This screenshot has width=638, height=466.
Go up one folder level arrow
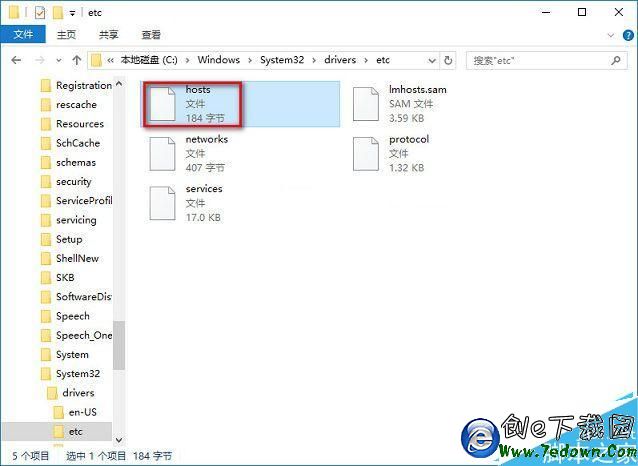tap(76, 60)
